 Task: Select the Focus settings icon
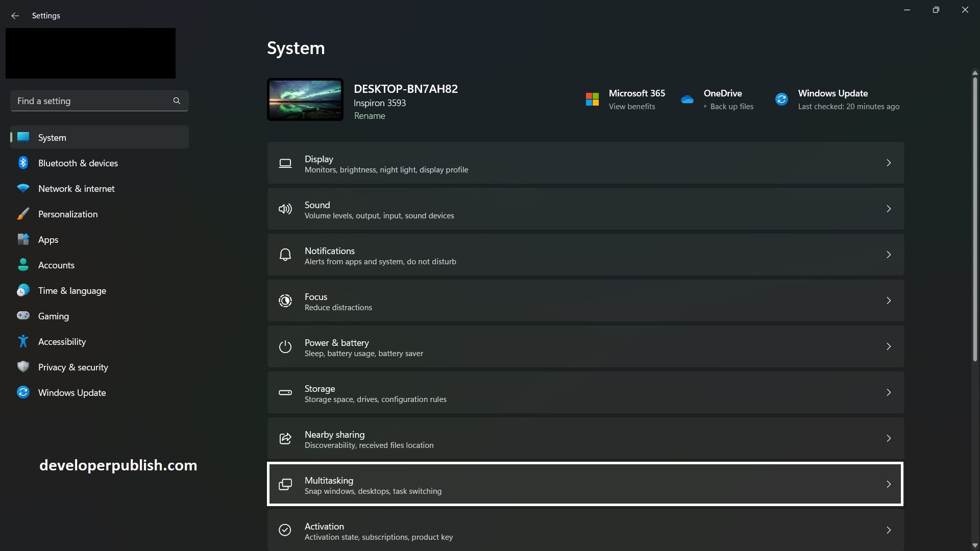point(285,300)
